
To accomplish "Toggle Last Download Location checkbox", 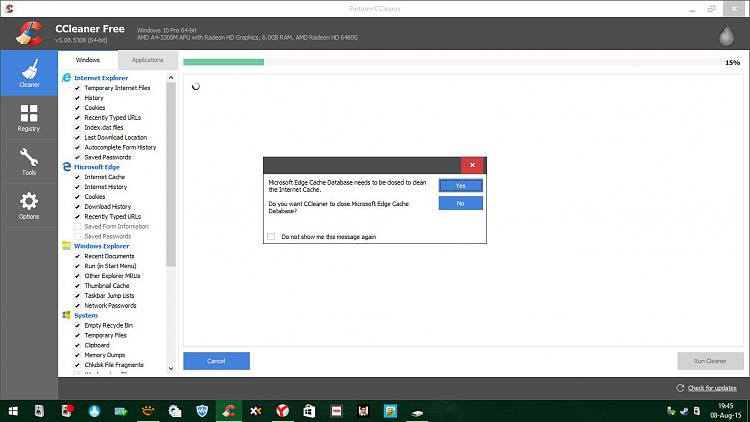I will pos(77,137).
